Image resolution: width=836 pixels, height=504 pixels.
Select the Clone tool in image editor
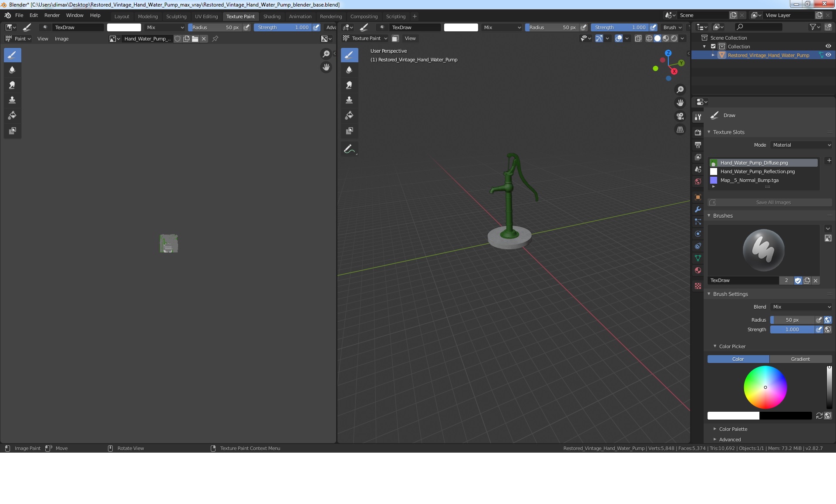click(12, 101)
